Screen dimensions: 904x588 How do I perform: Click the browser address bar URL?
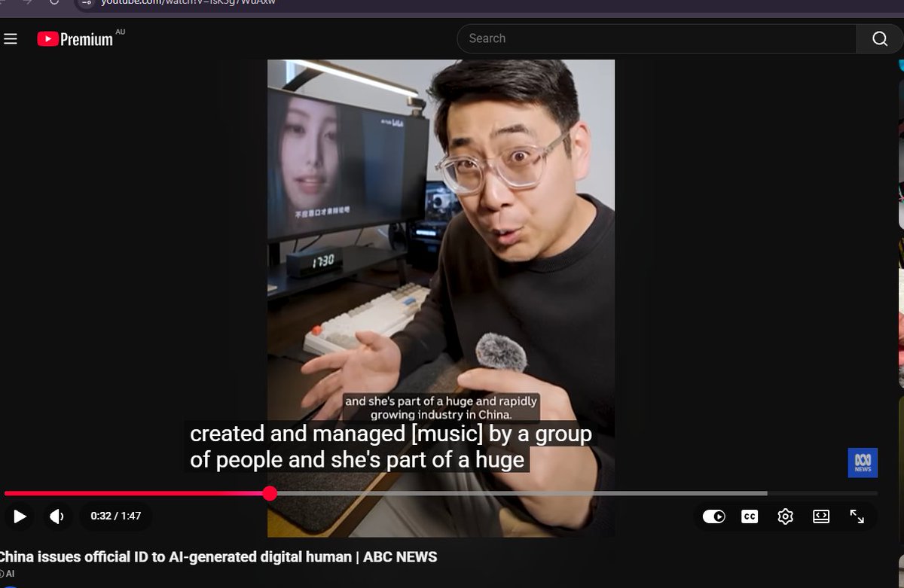[188, 2]
